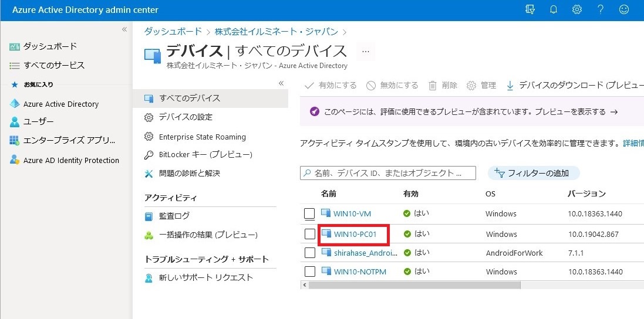Check the shirahase_Android row checkbox

tap(310, 253)
